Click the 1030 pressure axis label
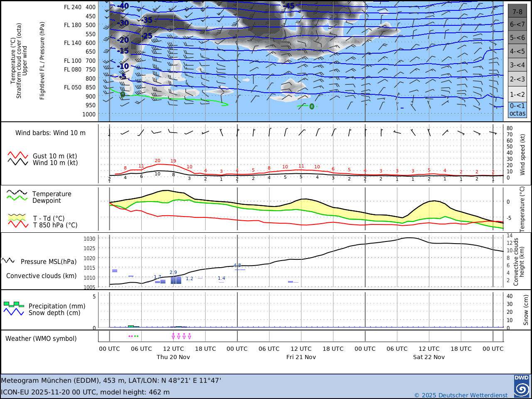This screenshot has width=532, height=399. tap(90, 239)
